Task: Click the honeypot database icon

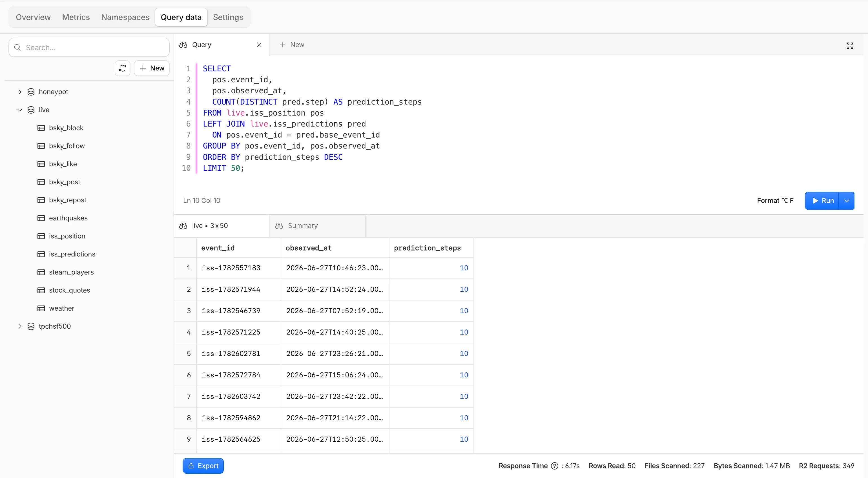Action: pyautogui.click(x=31, y=92)
